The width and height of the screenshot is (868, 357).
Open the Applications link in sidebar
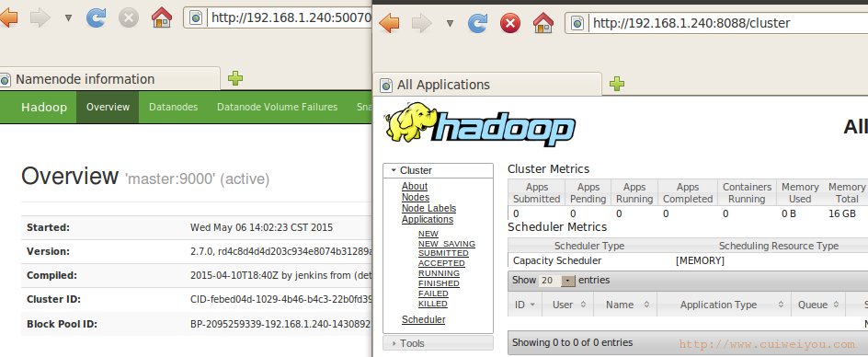coord(428,220)
